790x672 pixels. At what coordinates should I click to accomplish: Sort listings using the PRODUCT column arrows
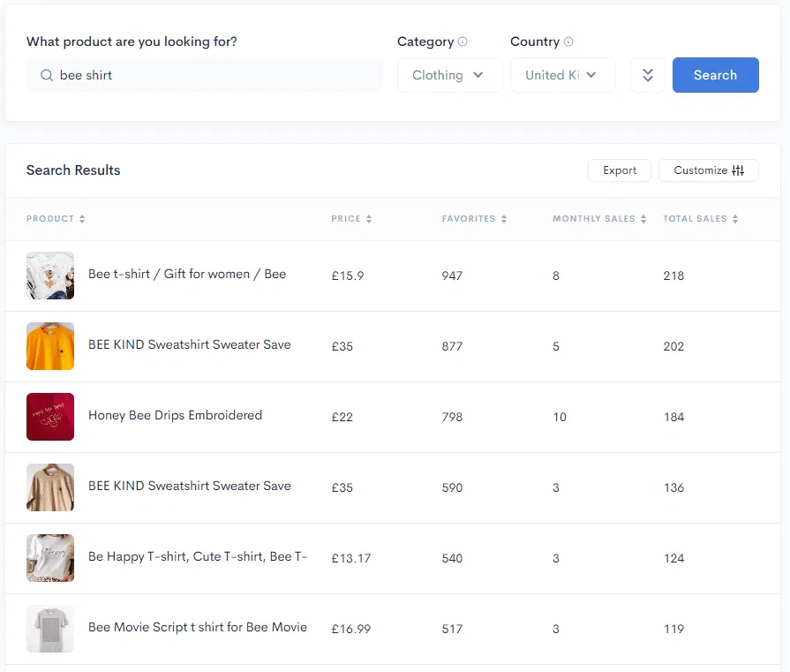(x=81, y=218)
